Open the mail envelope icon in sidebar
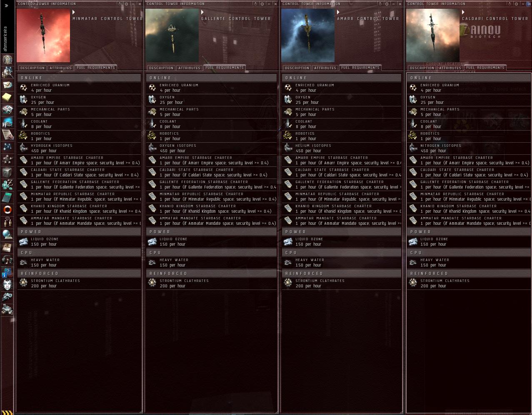 click(7, 85)
